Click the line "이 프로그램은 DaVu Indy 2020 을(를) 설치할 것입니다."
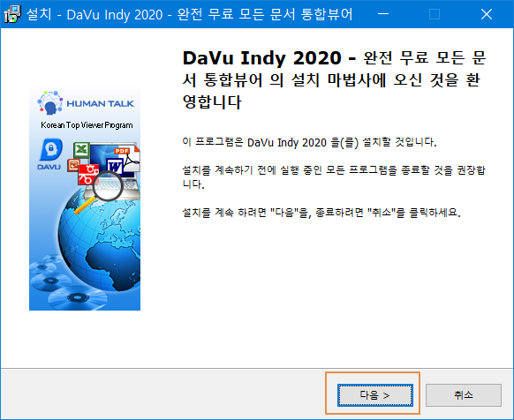514x420 pixels. (x=309, y=143)
